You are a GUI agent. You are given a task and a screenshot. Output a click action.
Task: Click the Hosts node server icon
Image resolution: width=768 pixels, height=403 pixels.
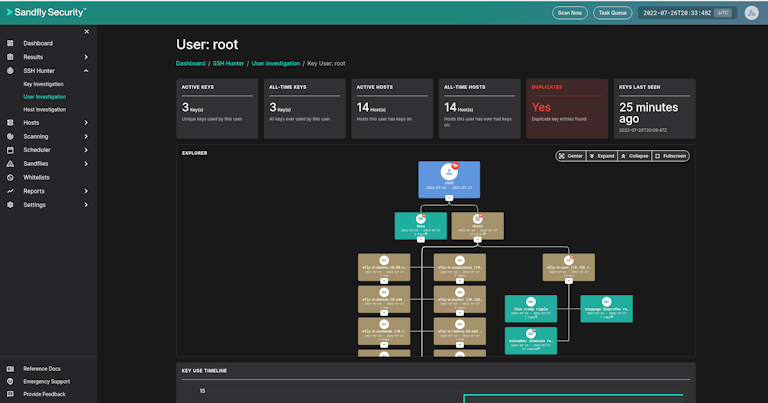tap(478, 219)
